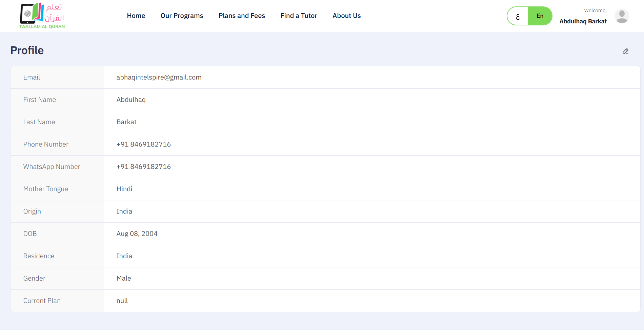The height and width of the screenshot is (330, 644).
Task: Click the DOB value Aug 08, 2004
Action: point(137,234)
